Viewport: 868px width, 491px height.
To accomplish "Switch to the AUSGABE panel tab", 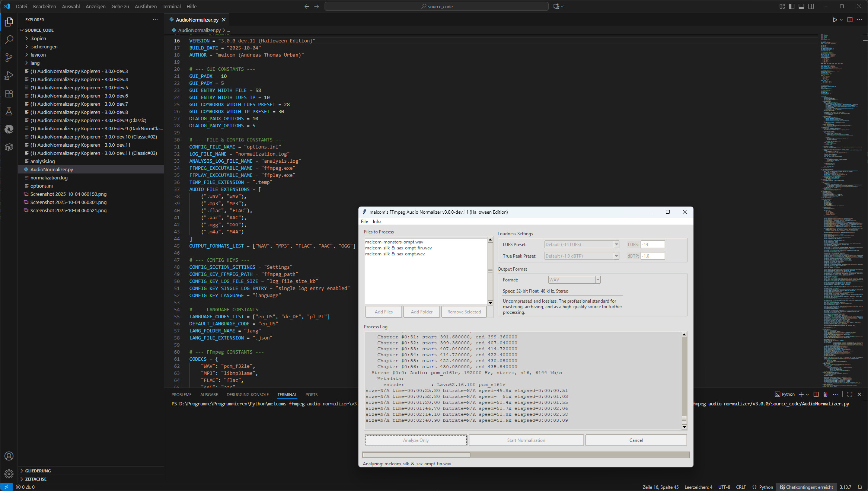I will tap(209, 395).
